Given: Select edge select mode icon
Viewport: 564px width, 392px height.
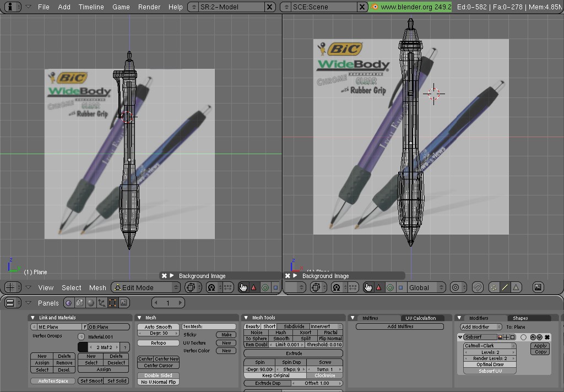Looking at the screenshot, I should [x=505, y=287].
